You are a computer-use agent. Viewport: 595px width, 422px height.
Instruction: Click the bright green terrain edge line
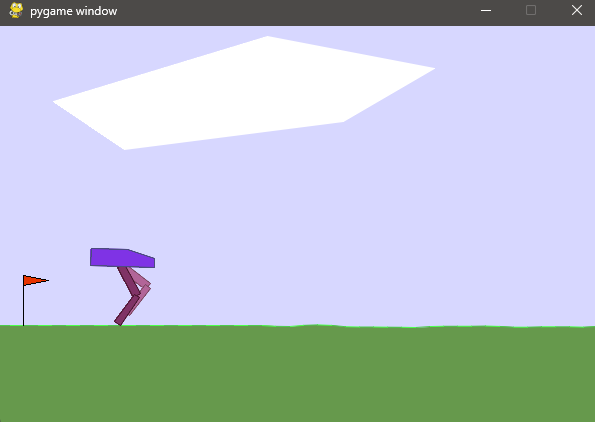click(x=298, y=326)
